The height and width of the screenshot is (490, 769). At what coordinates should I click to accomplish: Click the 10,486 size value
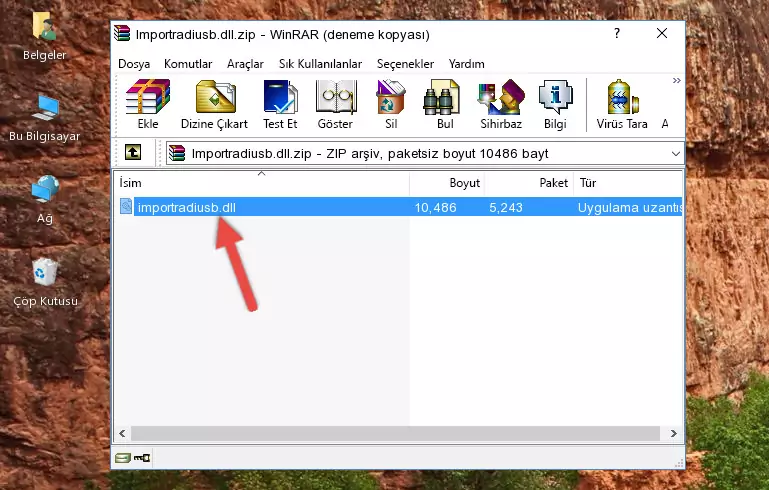(x=436, y=207)
